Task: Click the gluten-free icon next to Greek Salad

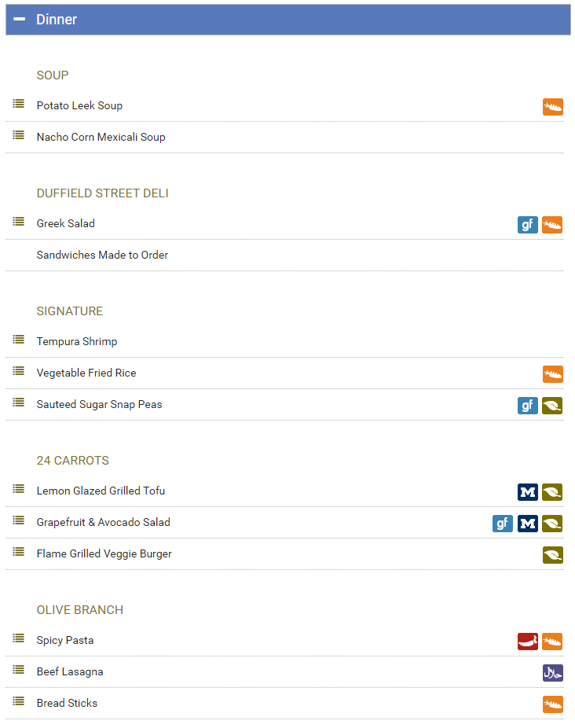Action: point(528,225)
